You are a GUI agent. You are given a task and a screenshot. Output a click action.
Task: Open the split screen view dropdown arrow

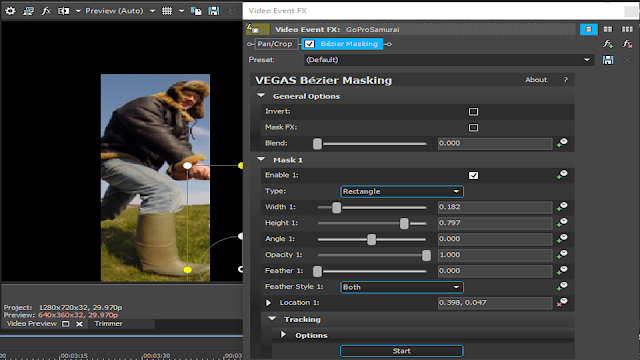click(x=78, y=11)
